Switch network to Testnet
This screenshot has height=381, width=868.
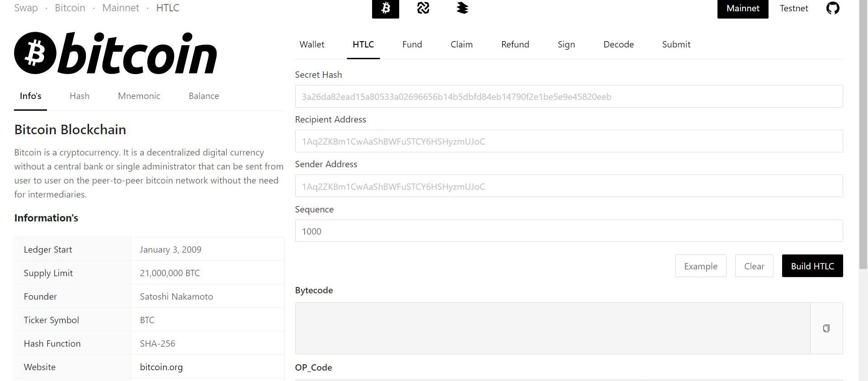[x=793, y=9]
